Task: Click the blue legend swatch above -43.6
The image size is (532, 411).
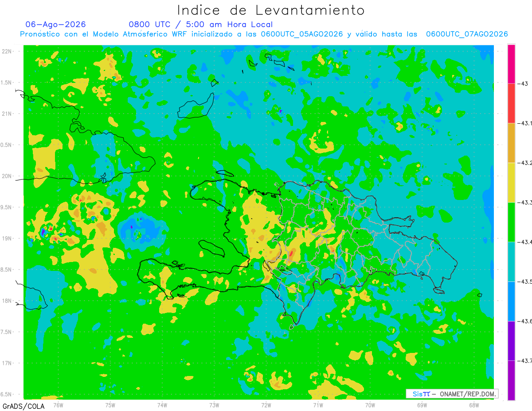Action: 511,301
